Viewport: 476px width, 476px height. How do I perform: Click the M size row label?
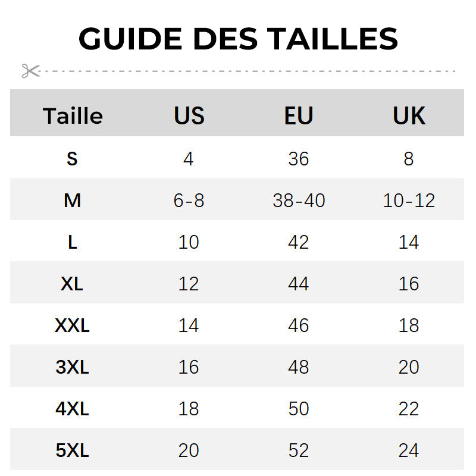[72, 201]
